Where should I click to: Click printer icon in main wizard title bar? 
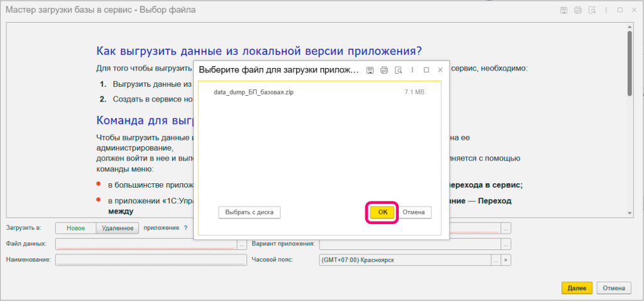point(577,10)
